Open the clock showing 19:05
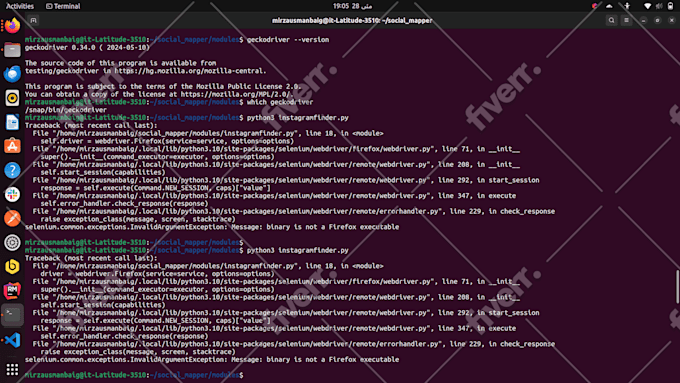The height and width of the screenshot is (383, 680). (x=352, y=6)
